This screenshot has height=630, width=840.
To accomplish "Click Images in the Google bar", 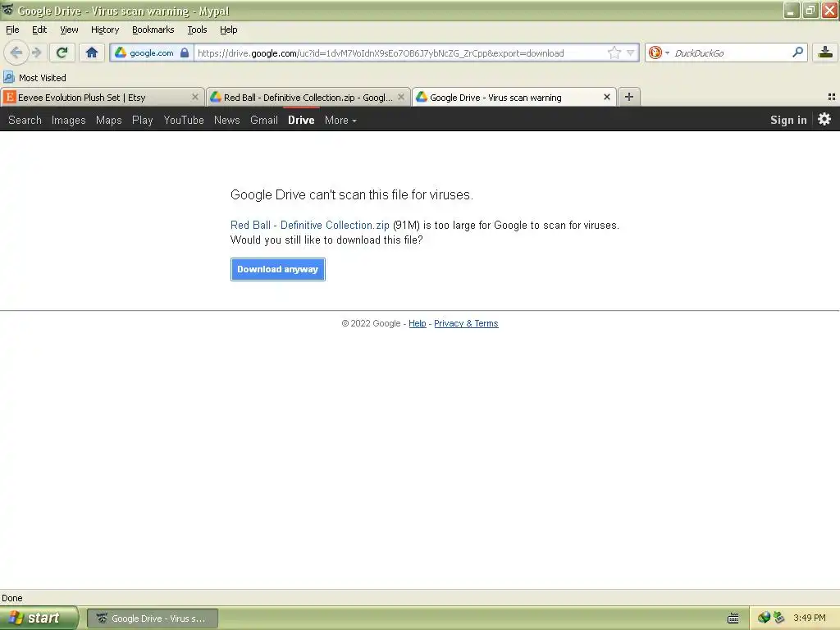I will click(x=69, y=120).
